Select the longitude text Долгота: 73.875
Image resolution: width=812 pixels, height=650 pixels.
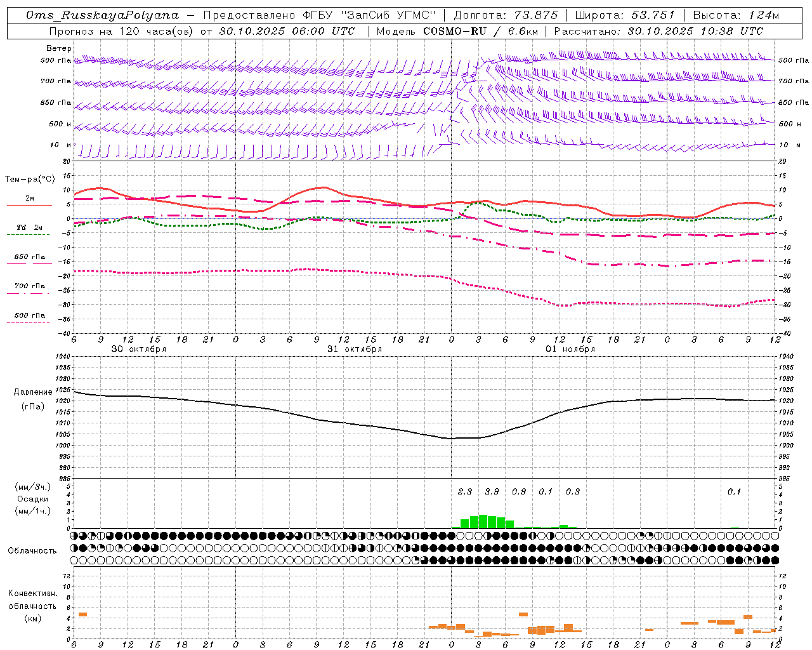tap(506, 15)
